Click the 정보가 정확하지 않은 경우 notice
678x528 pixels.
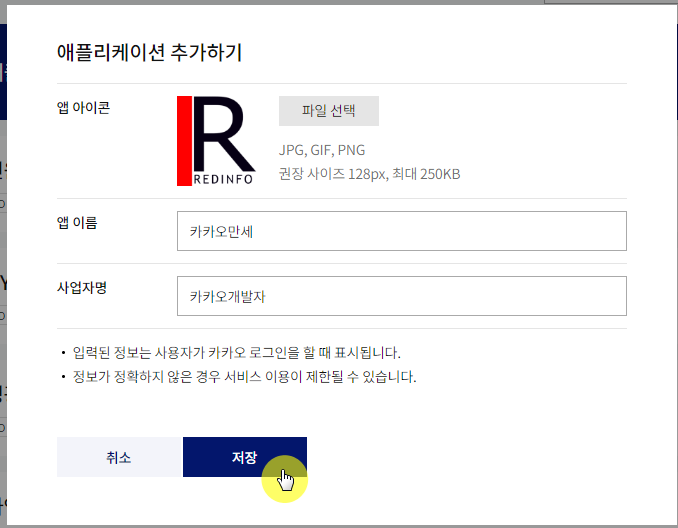(x=244, y=376)
